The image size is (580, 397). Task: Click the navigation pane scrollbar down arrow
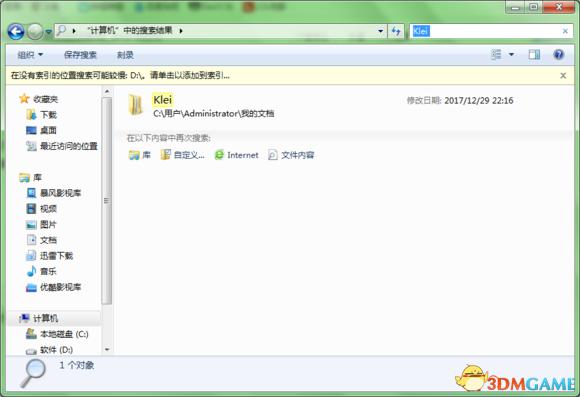coord(107,349)
